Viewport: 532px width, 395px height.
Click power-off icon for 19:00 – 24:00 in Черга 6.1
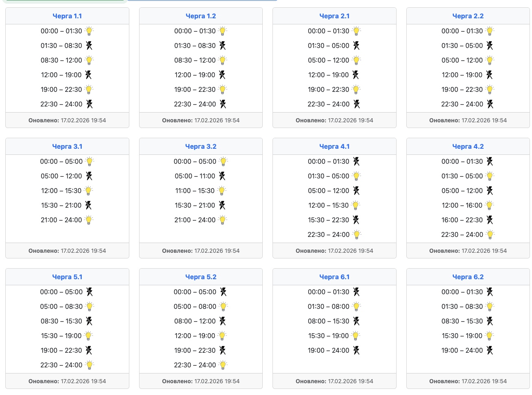356,350
